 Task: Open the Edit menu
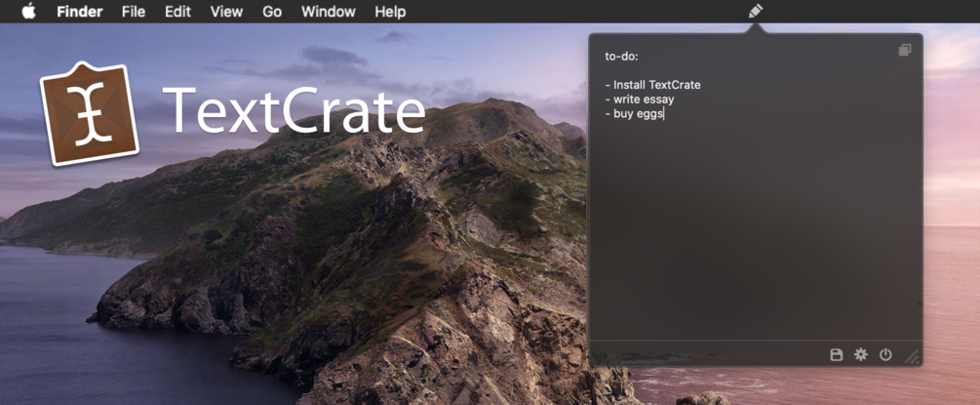click(x=177, y=12)
